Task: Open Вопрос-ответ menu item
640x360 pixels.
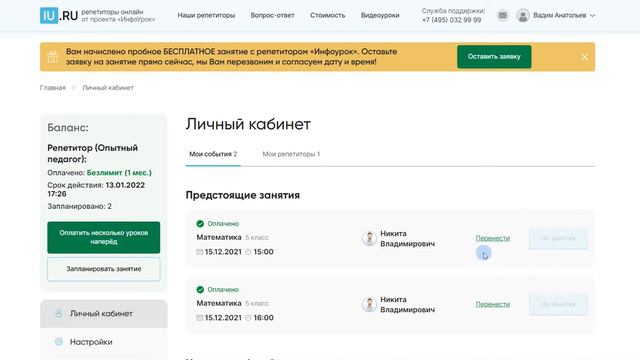Action: coord(272,16)
